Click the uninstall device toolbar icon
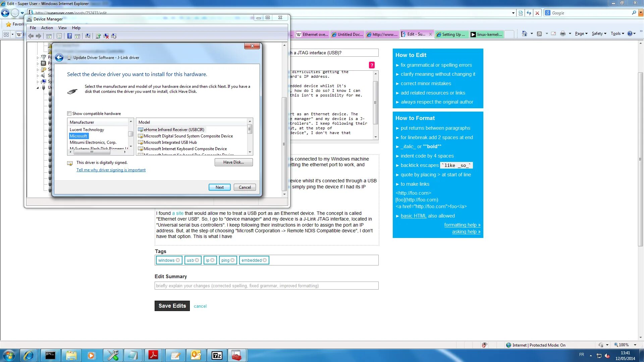The height and width of the screenshot is (362, 644). point(106,36)
